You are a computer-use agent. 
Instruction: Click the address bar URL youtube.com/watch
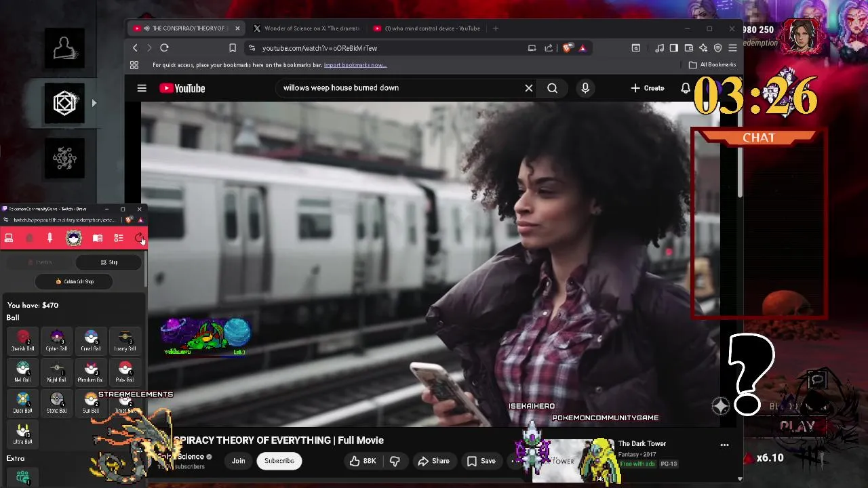[x=319, y=48]
